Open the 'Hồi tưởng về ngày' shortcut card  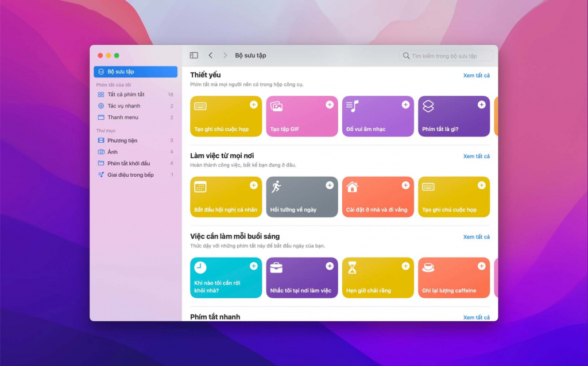[x=302, y=197]
